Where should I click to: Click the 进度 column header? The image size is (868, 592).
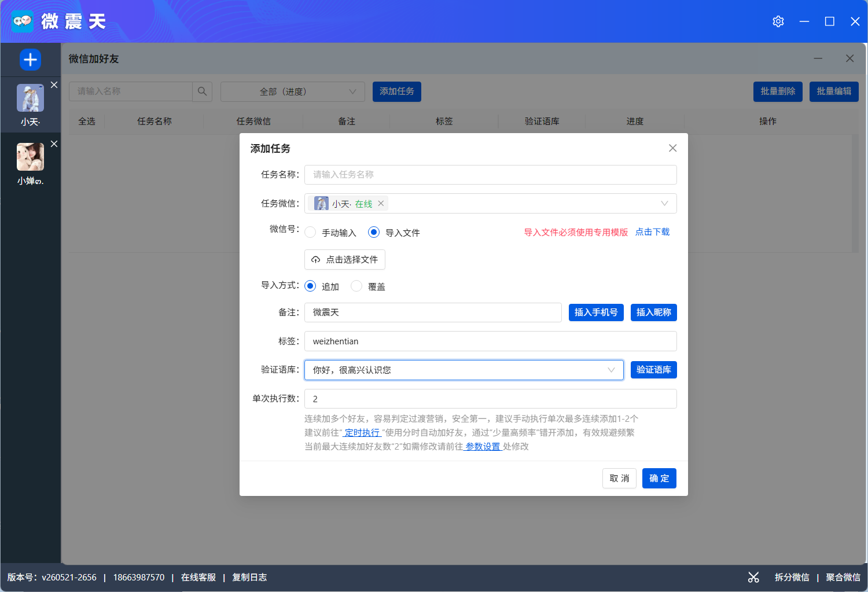635,121
